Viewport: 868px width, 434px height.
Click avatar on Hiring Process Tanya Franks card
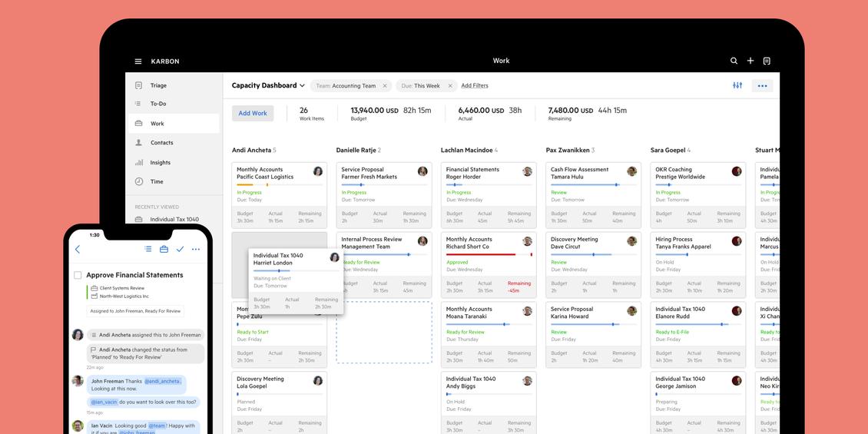[736, 240]
